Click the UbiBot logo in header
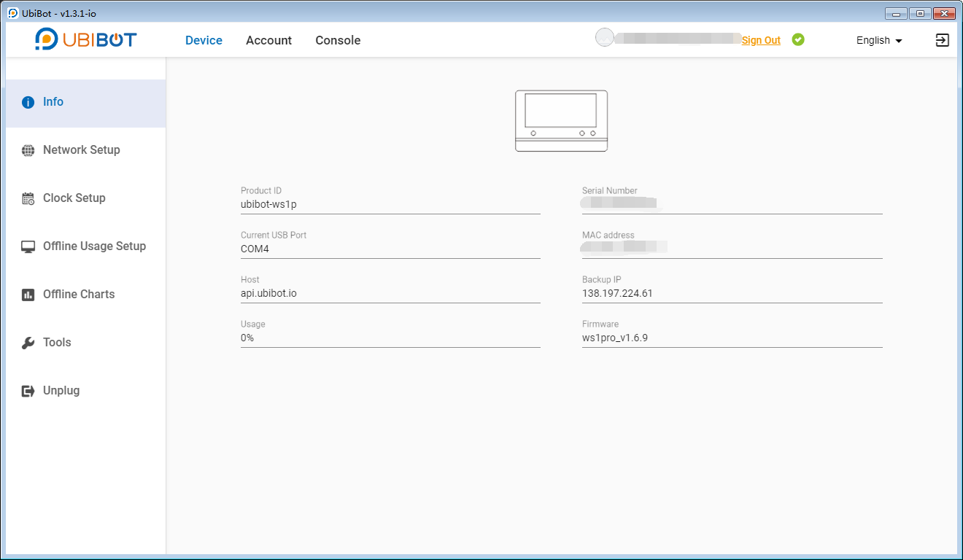This screenshot has width=963, height=560. [x=86, y=39]
